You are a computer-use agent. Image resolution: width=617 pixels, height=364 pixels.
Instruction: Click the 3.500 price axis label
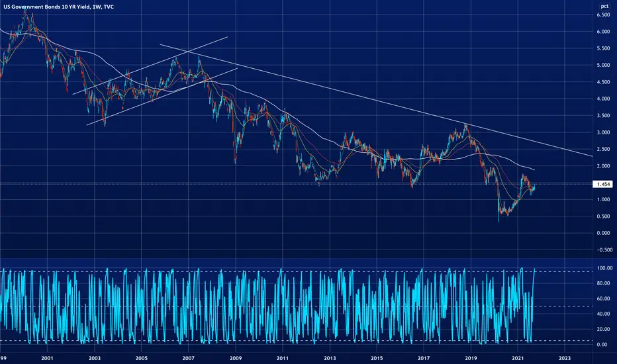pos(603,116)
